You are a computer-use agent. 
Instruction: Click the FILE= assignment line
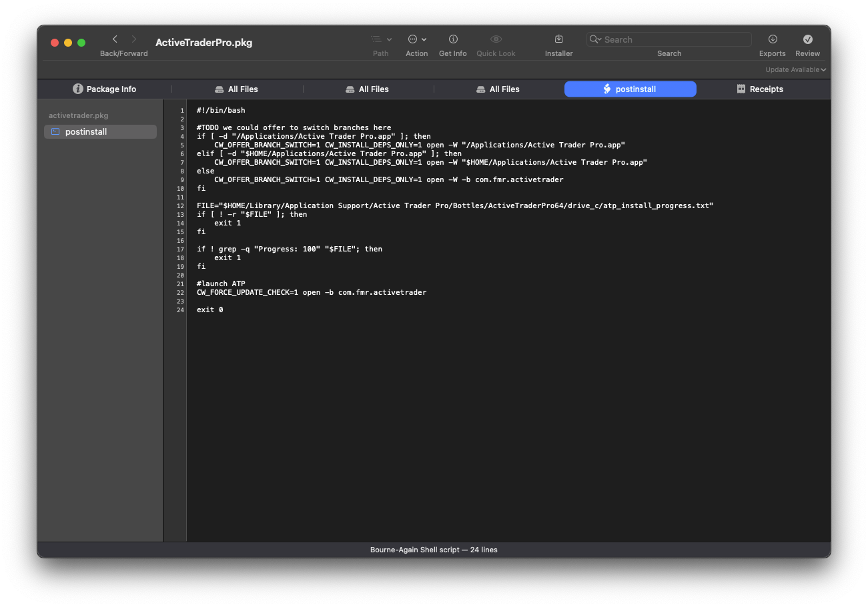(x=455, y=205)
